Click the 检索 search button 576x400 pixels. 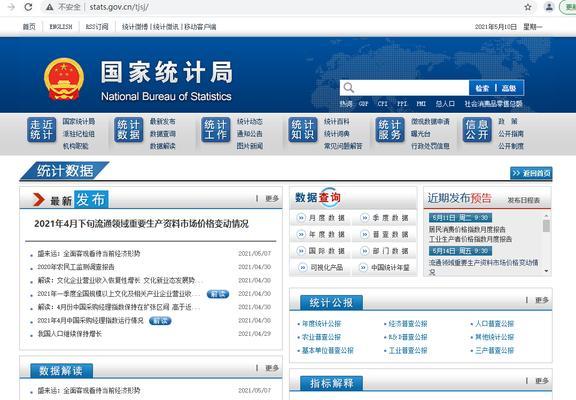click(x=482, y=88)
